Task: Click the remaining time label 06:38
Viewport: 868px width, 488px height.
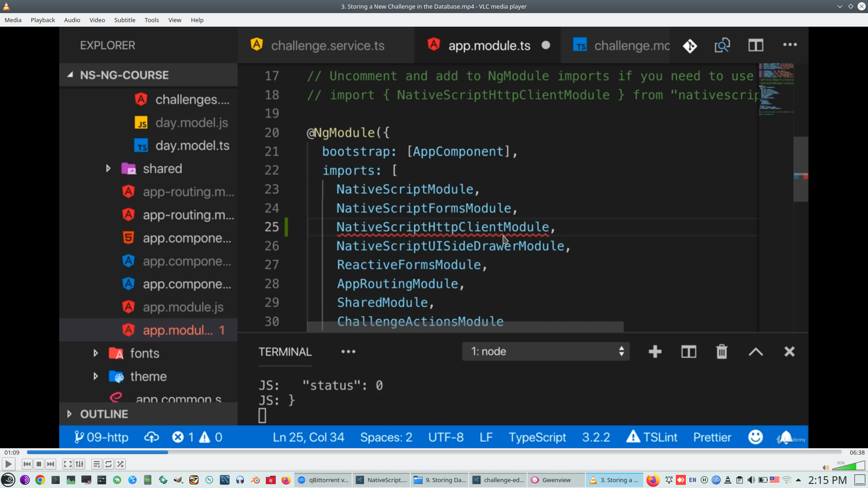Action: click(857, 452)
